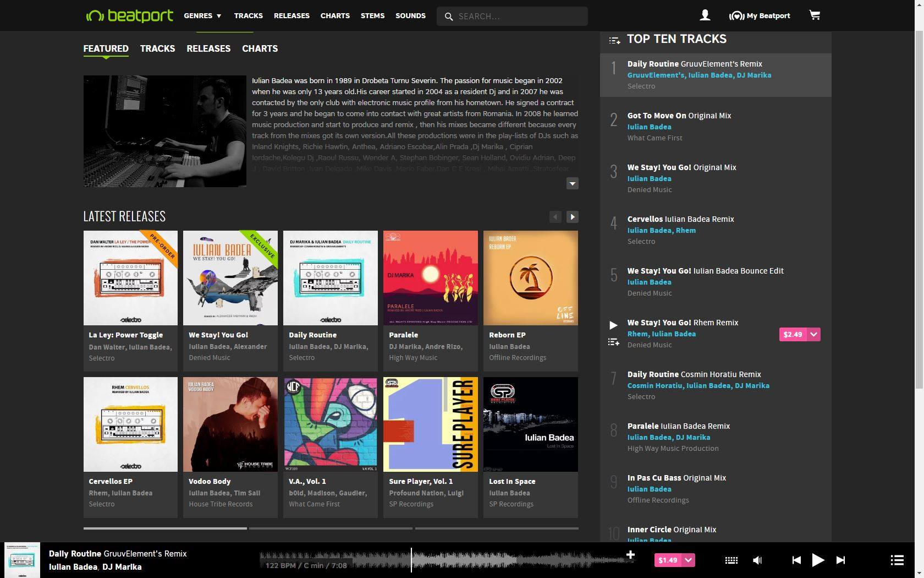The width and height of the screenshot is (924, 578).
Task: Open Vodoo Body release cover
Action: 230,424
